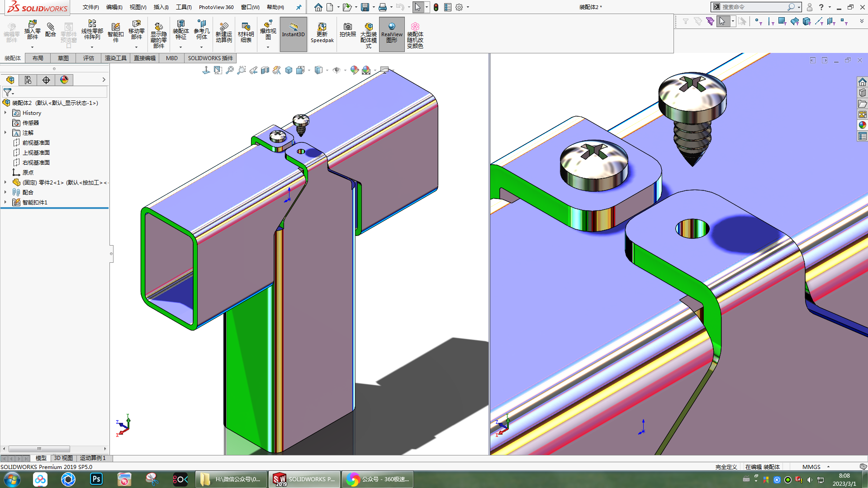Click 更新 Speedpak in the ribbon
This screenshot has height=488, width=868.
(322, 33)
